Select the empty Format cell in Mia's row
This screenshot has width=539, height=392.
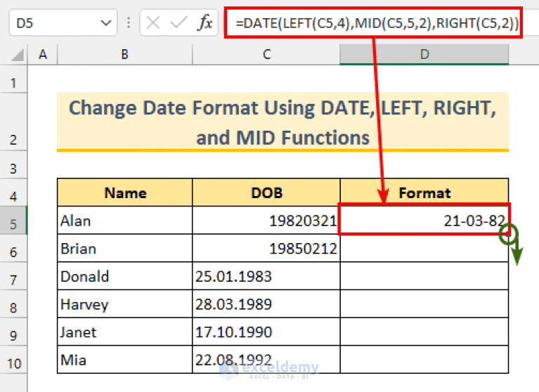(x=424, y=360)
